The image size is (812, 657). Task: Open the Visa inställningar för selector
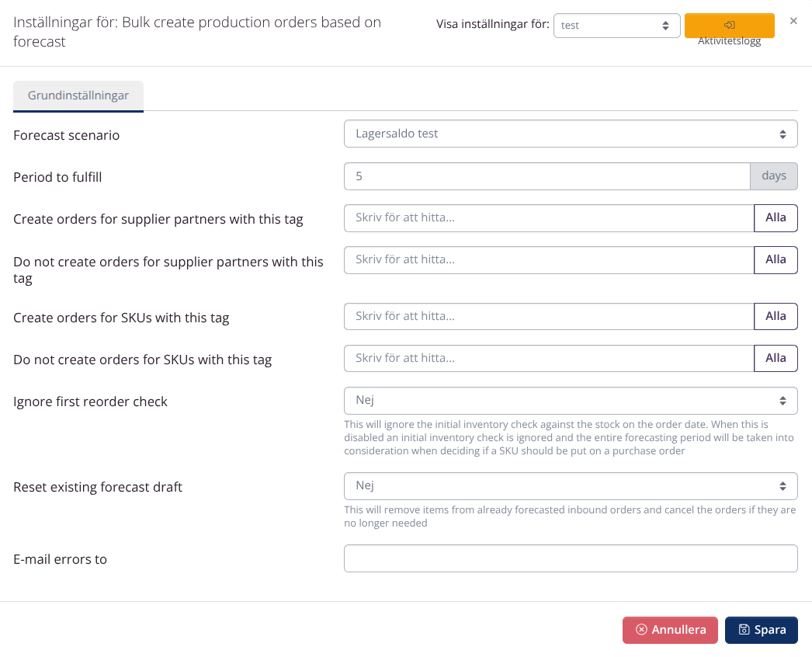click(617, 25)
